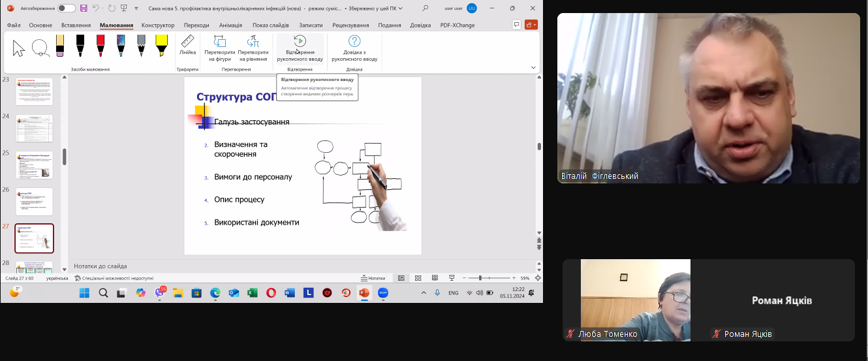Open the Файл tab

14,25
